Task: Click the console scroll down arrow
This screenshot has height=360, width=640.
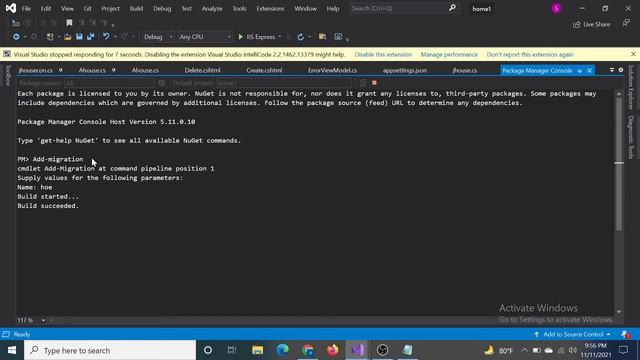Action: (x=619, y=312)
